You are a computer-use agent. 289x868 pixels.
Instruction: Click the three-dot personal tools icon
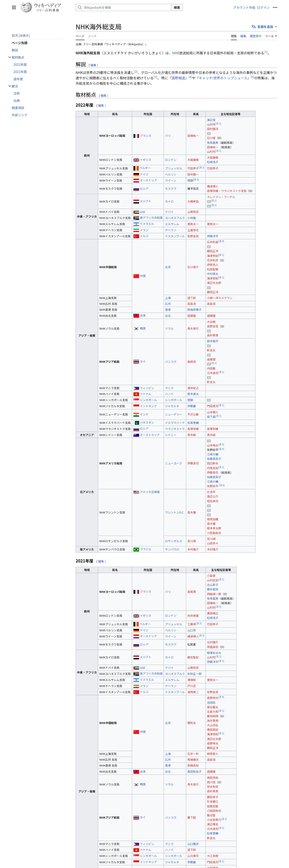point(275,7)
